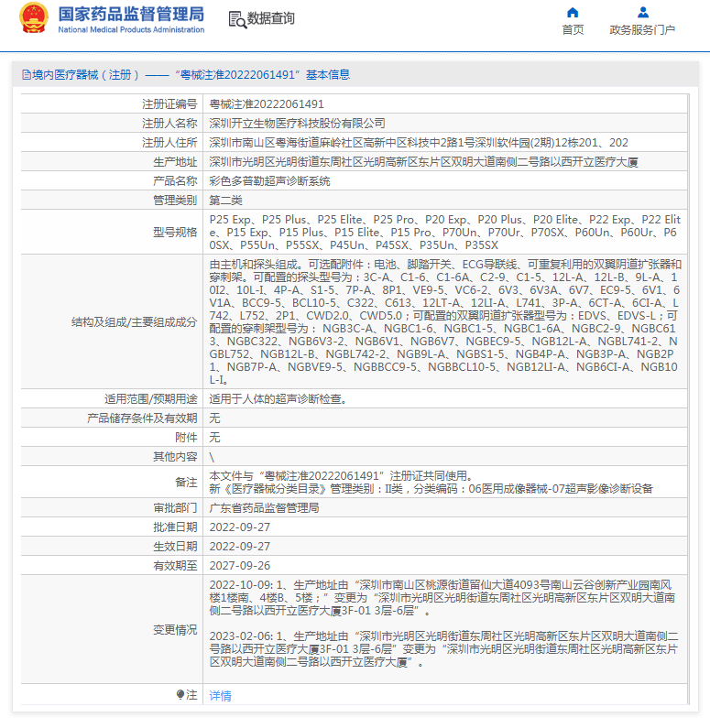
Task: Click the document icon before 境内医疗器械
Action: click(27, 75)
